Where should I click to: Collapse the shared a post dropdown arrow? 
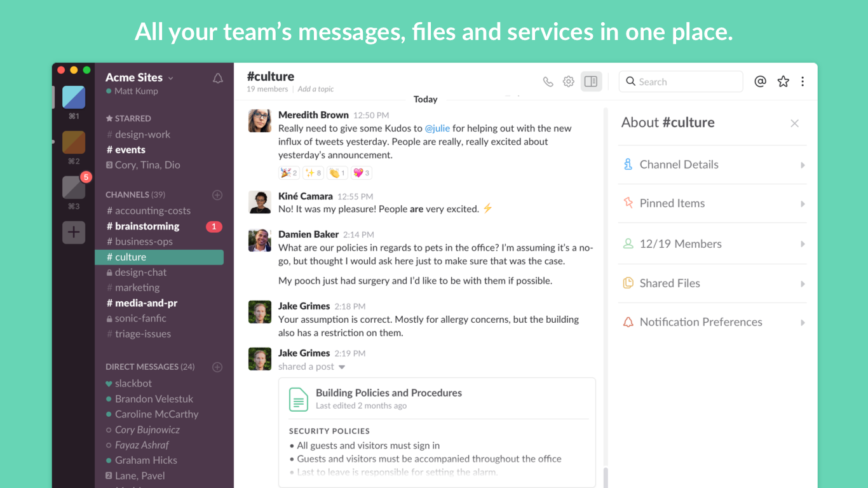[x=342, y=367]
